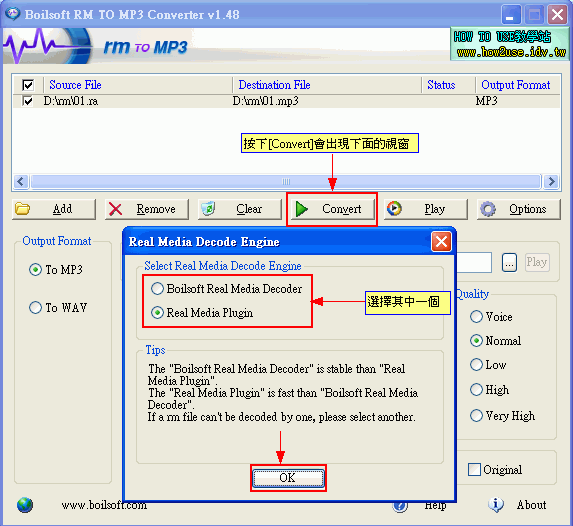Confirm the decode engine with OK

[x=288, y=478]
